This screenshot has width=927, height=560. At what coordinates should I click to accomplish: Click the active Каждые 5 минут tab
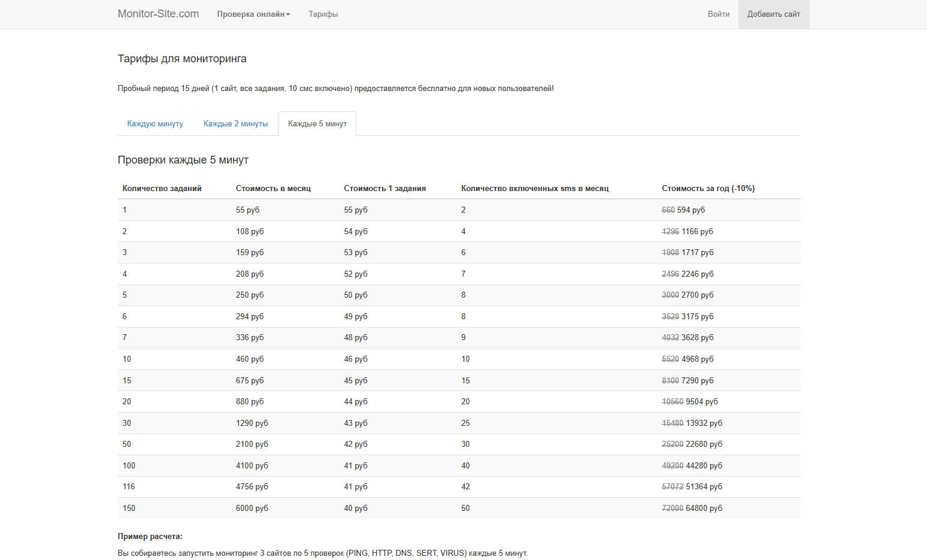coord(317,124)
